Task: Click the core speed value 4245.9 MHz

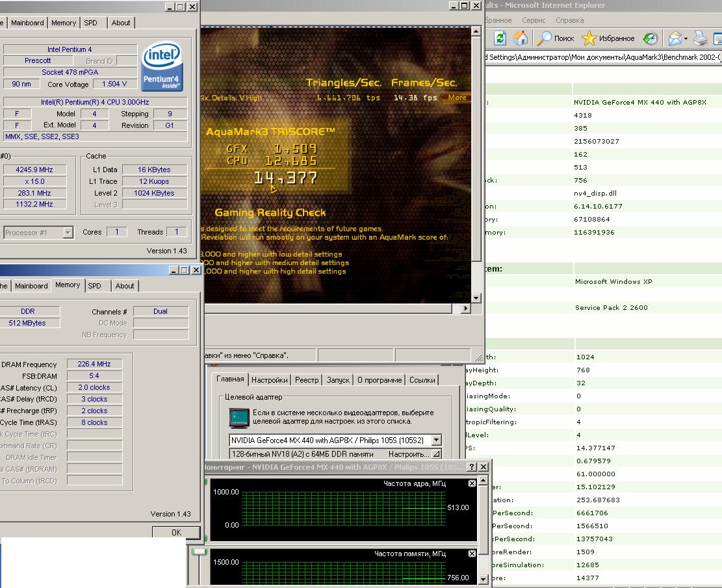Action: (34, 170)
